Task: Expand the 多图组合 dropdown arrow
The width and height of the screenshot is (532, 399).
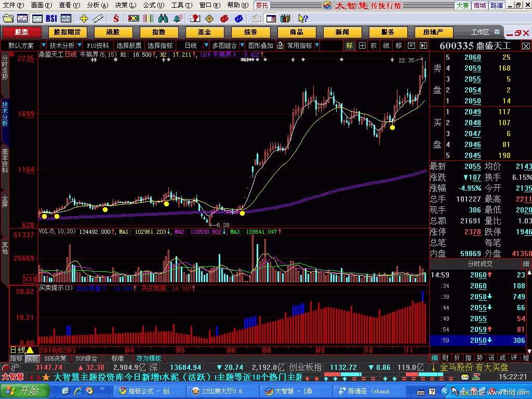Action: [242, 46]
